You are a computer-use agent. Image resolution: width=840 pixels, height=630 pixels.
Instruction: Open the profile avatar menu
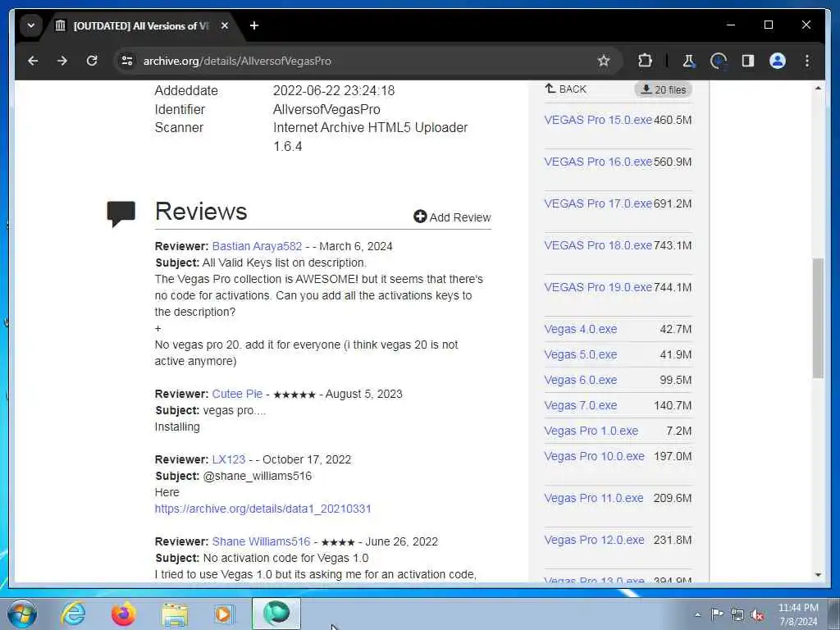click(x=778, y=61)
